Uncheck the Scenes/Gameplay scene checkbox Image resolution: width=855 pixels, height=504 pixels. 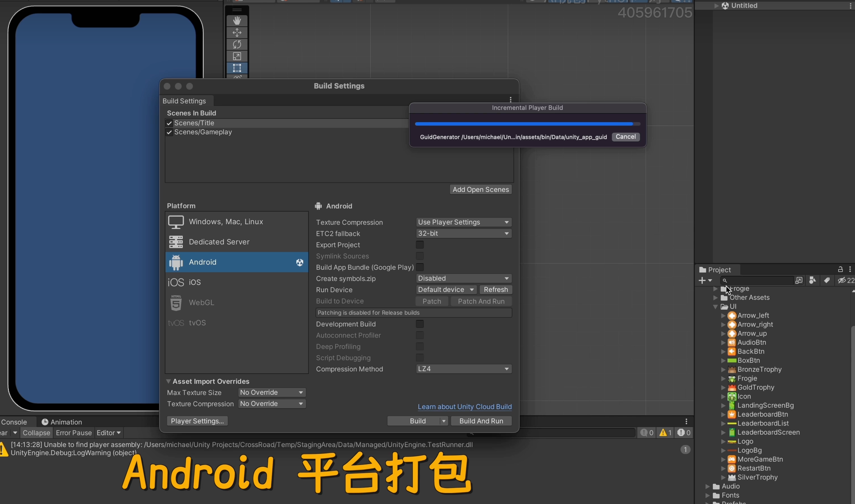(169, 132)
